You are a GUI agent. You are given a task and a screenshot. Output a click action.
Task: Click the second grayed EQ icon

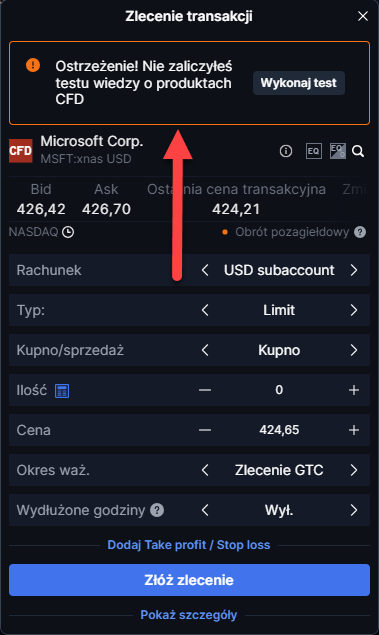pos(338,151)
